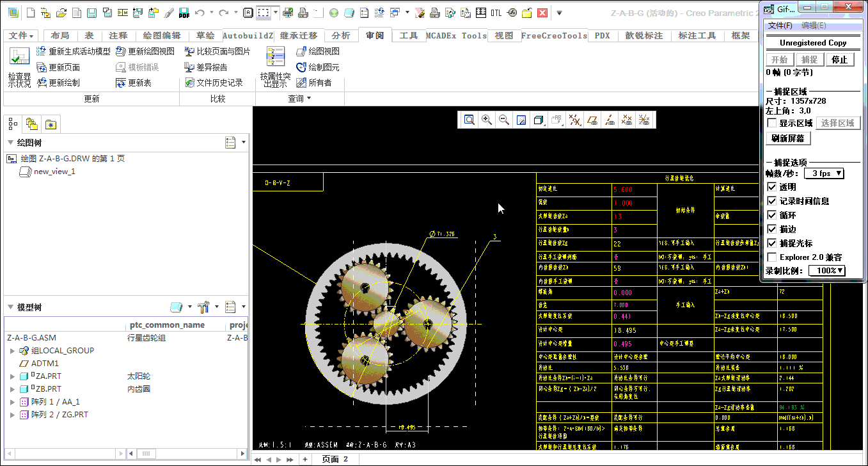Click Update Draft (更新绘制)
This screenshot has width=868, height=466.
coord(58,83)
